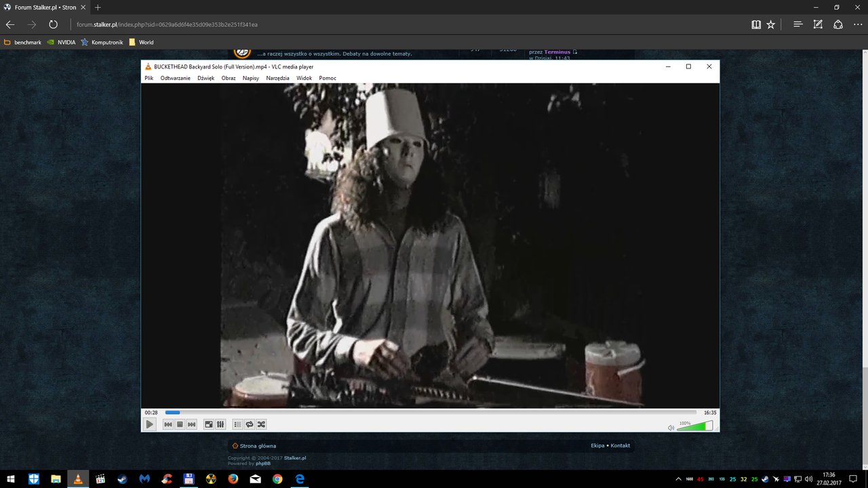
Task: Toggle VLC fullscreen mode button
Action: point(209,424)
